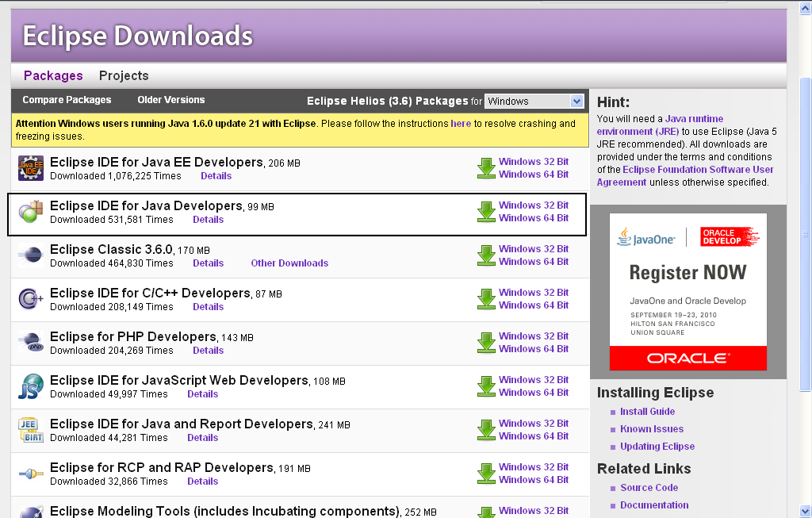Screen dimensions: 812x518
Task: Open Older Versions
Action: pyautogui.click(x=171, y=99)
